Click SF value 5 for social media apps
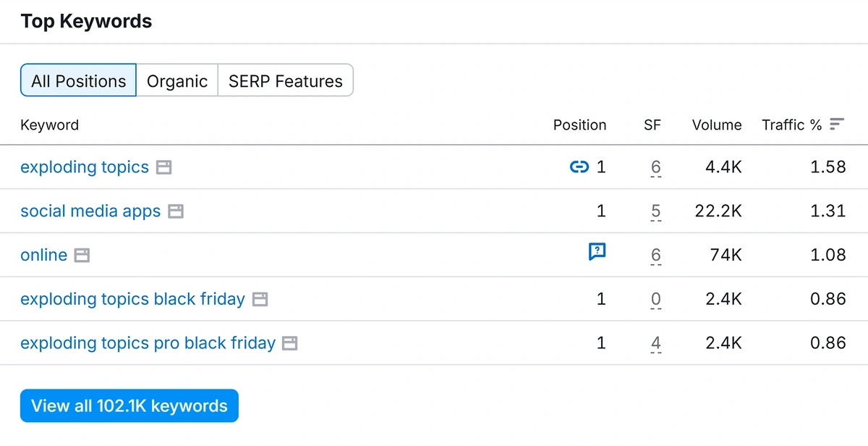Screen dimensions: 868x446 (655, 211)
